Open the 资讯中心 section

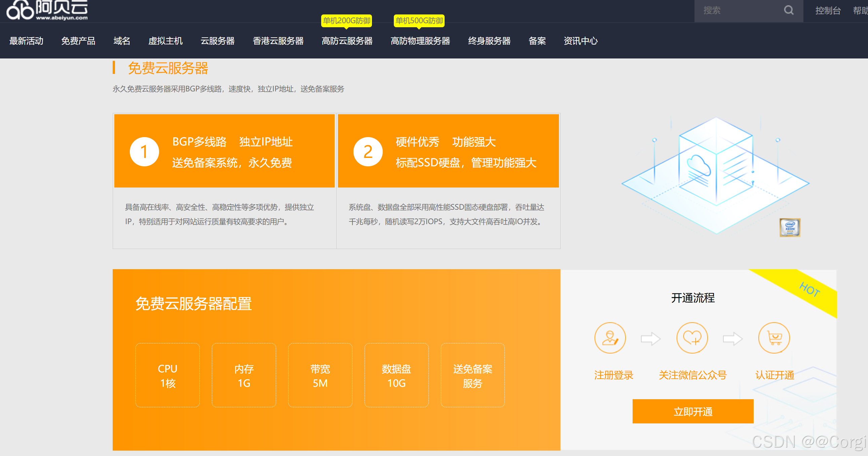point(581,41)
